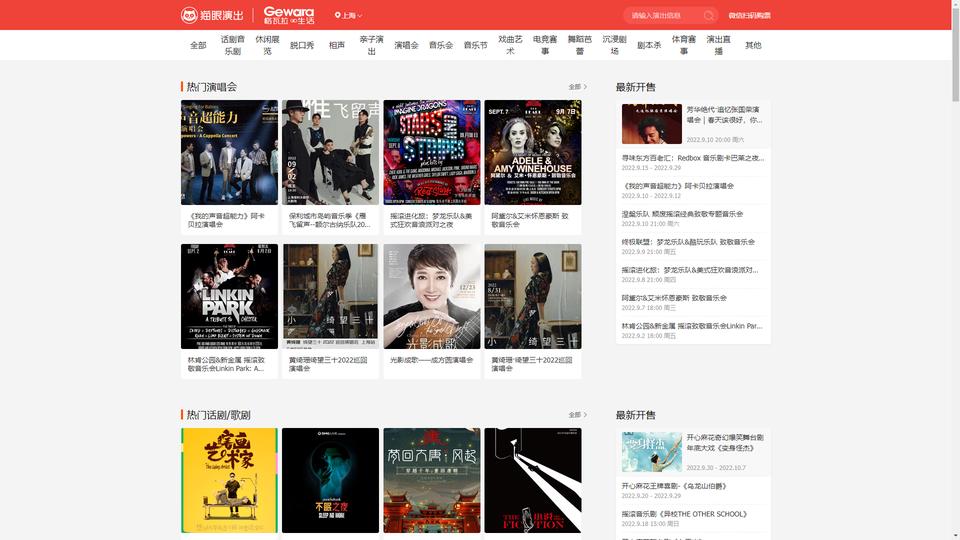Click 芳华绝代·追忆张国荣演唱会 sidebar title
The image size is (960, 540).
click(724, 115)
